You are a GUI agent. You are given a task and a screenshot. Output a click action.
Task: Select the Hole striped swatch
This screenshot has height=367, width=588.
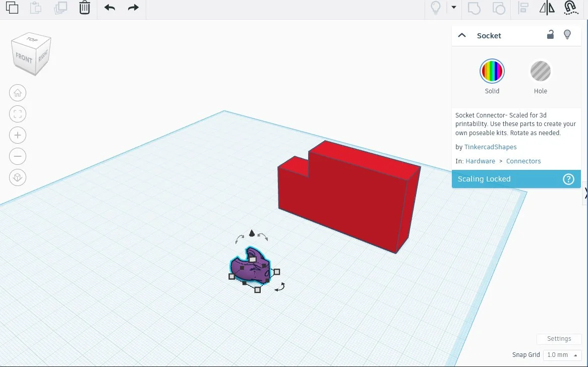coord(541,71)
